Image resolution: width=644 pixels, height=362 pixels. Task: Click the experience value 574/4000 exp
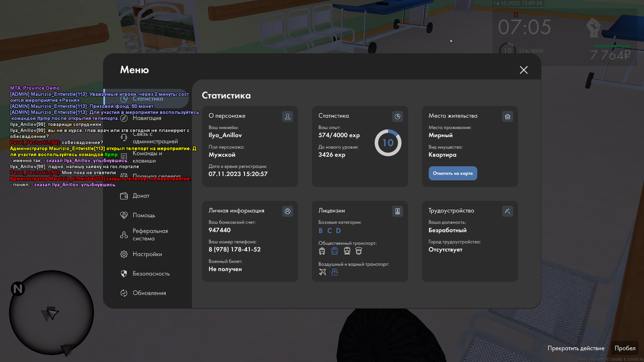pos(339,135)
